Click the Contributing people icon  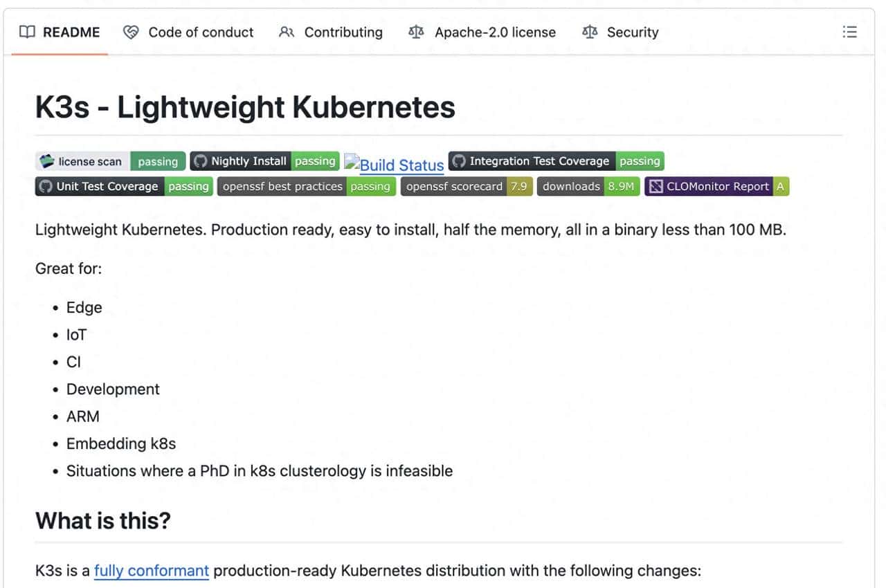pos(287,32)
